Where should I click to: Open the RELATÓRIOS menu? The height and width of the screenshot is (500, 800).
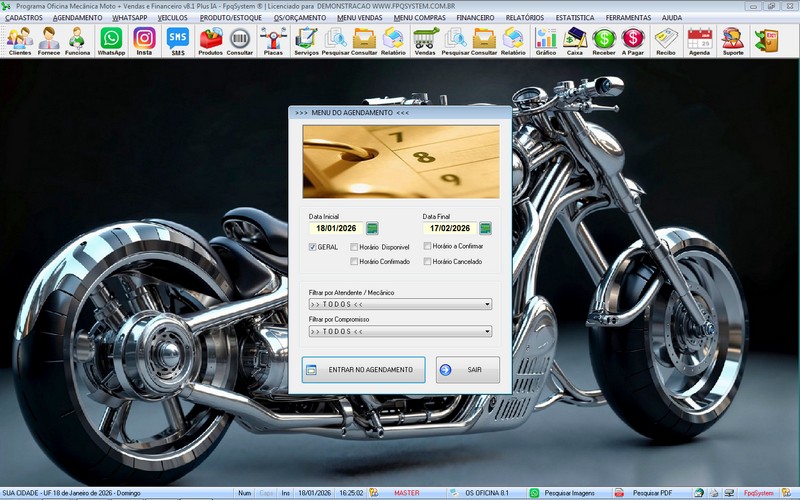(x=524, y=17)
